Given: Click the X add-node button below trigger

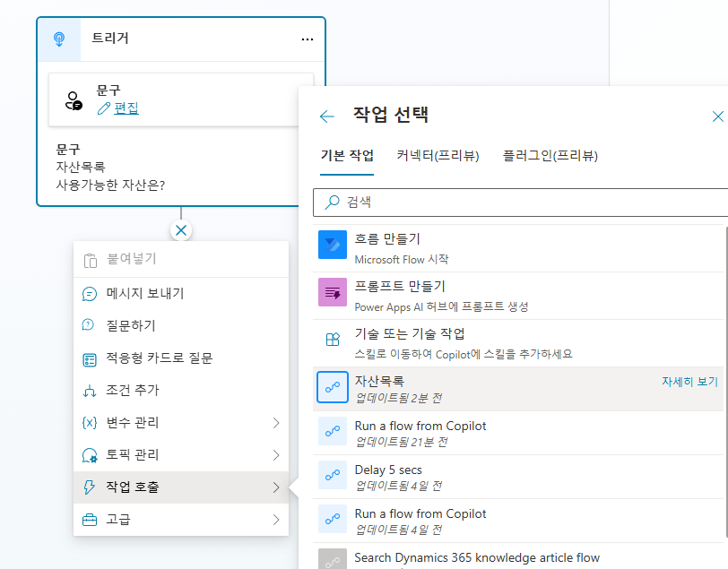Looking at the screenshot, I should pyautogui.click(x=181, y=230).
